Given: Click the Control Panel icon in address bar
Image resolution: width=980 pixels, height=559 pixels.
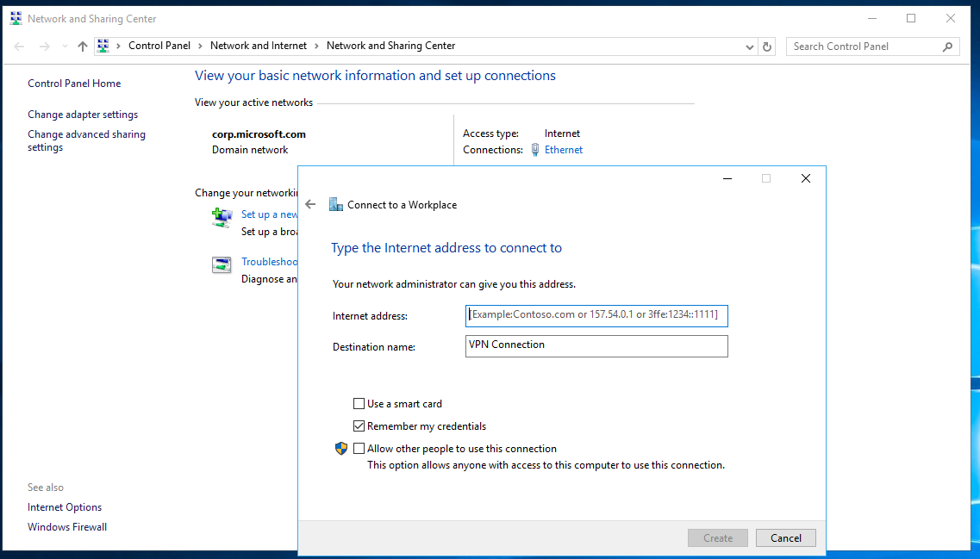Looking at the screenshot, I should point(103,47).
